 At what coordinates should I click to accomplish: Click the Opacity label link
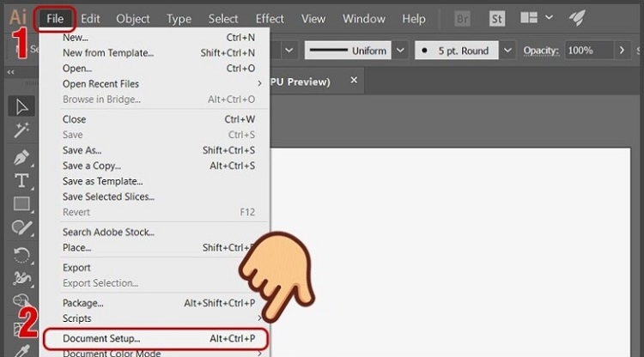click(x=540, y=51)
